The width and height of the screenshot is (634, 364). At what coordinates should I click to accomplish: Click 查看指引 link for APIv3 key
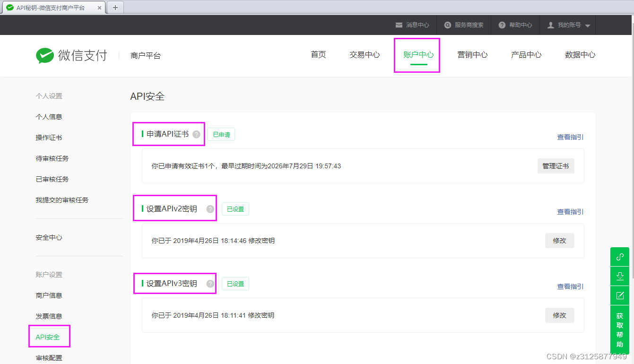570,286
